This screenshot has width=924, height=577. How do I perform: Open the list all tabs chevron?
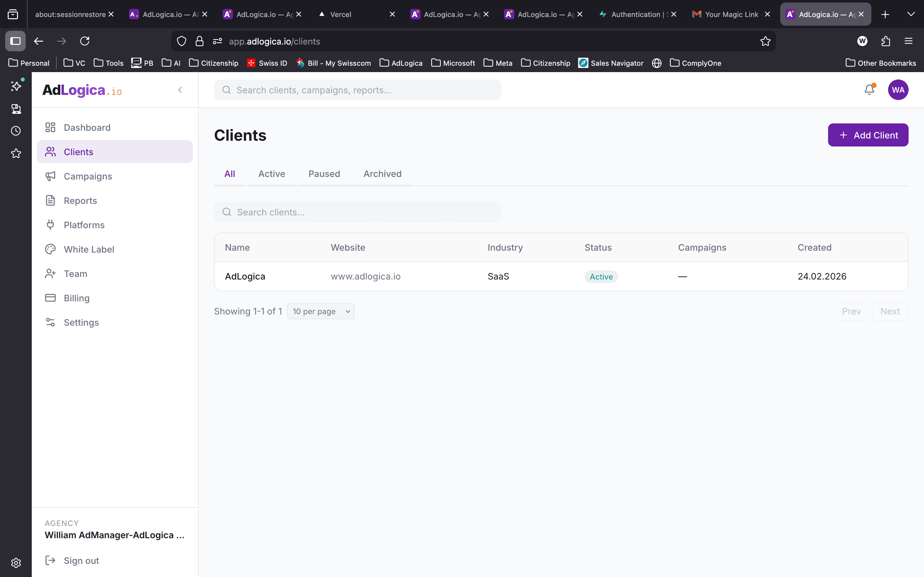911,14
